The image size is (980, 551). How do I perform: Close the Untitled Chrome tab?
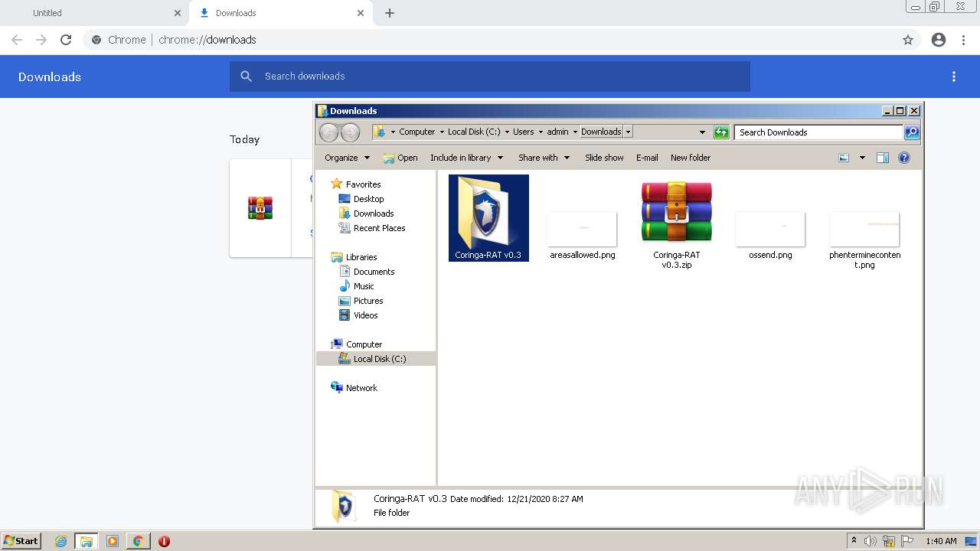[x=178, y=13]
